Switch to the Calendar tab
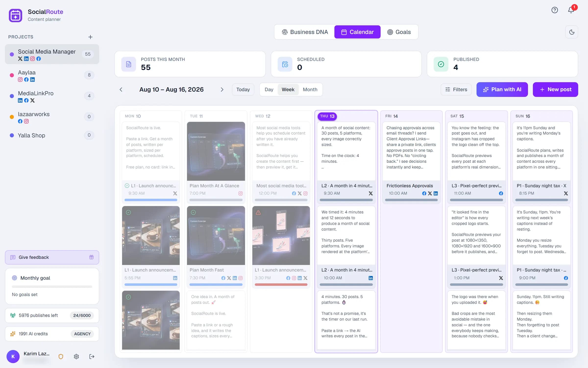 (x=357, y=32)
